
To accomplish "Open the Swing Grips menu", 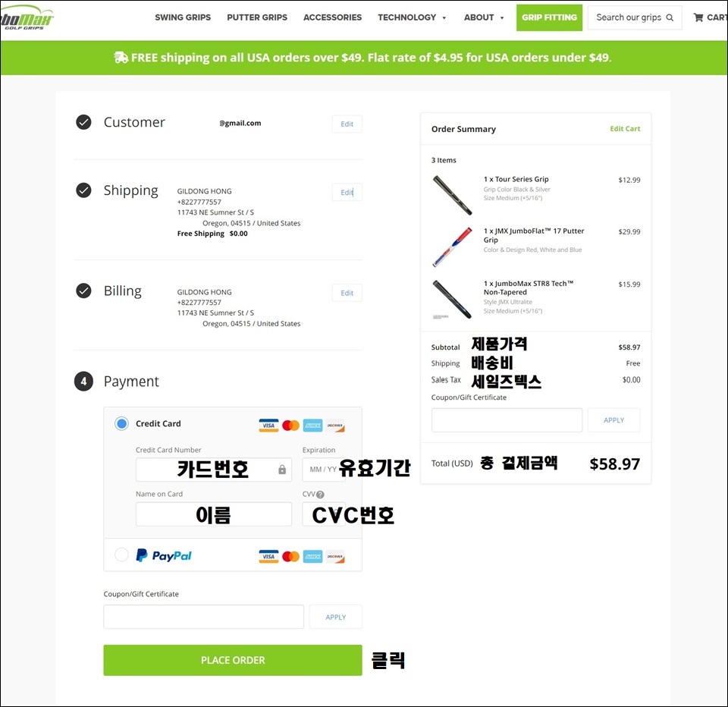I will tap(183, 17).
